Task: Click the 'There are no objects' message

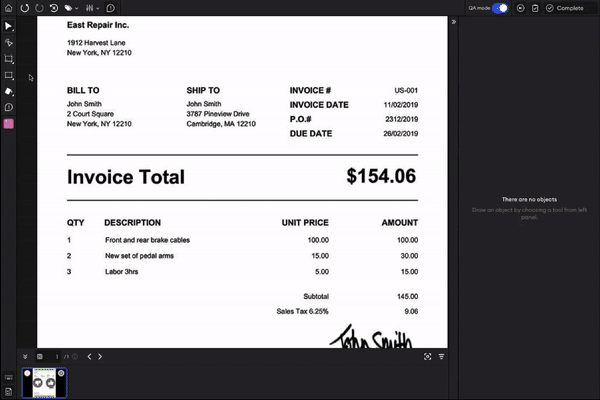Action: pos(529,199)
